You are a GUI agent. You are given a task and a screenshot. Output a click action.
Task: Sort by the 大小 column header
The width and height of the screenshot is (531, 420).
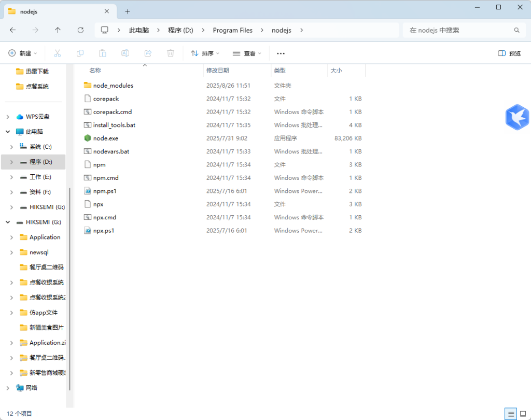(336, 71)
